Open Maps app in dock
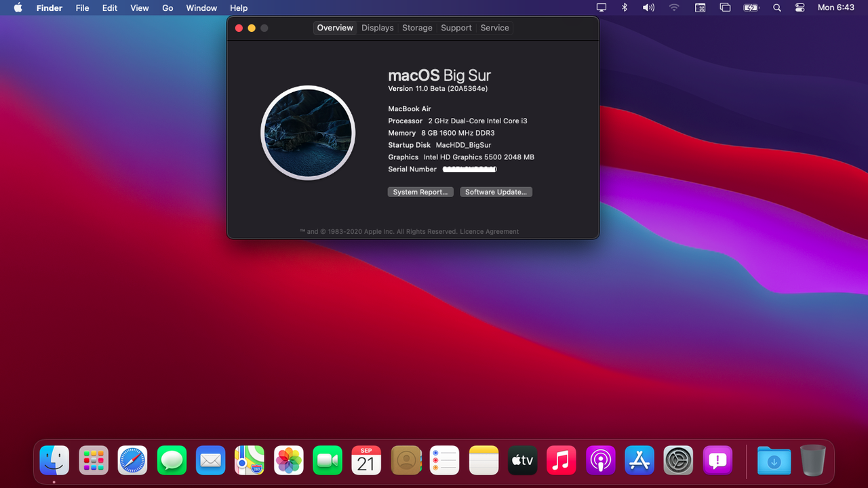This screenshot has width=868, height=488. [x=250, y=460]
